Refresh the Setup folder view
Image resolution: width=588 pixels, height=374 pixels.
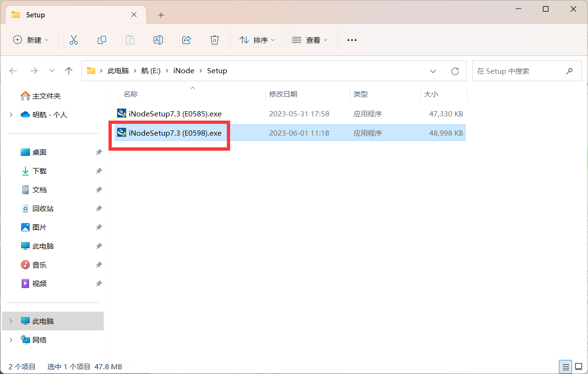455,71
